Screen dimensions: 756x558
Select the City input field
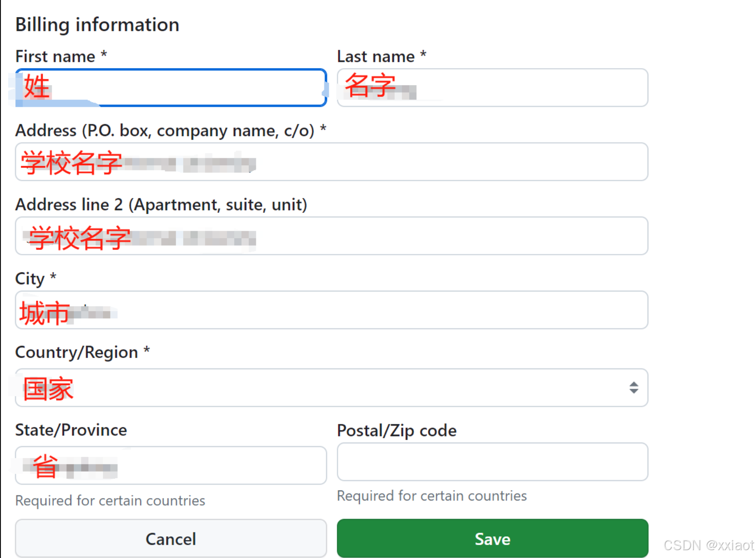pyautogui.click(x=331, y=310)
